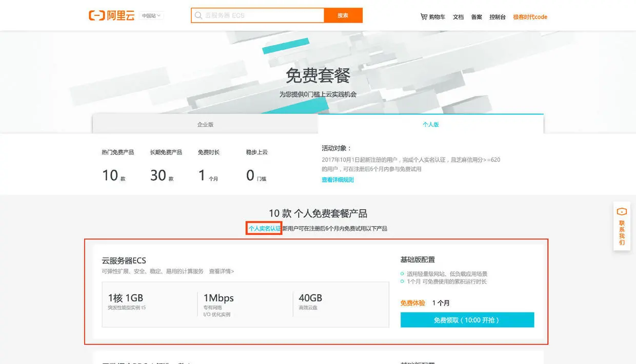Click the 个人实名认证 link
Viewport: 636px width, 364px height.
[264, 228]
